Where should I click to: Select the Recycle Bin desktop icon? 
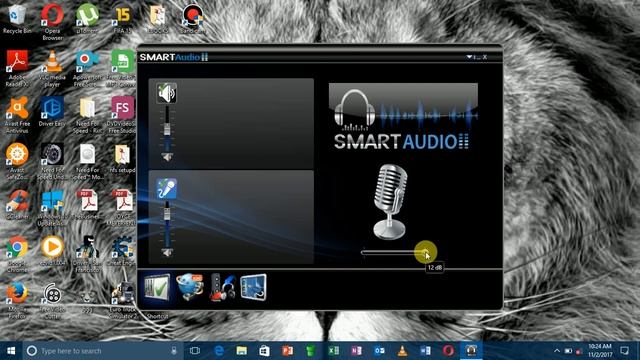click(x=17, y=19)
